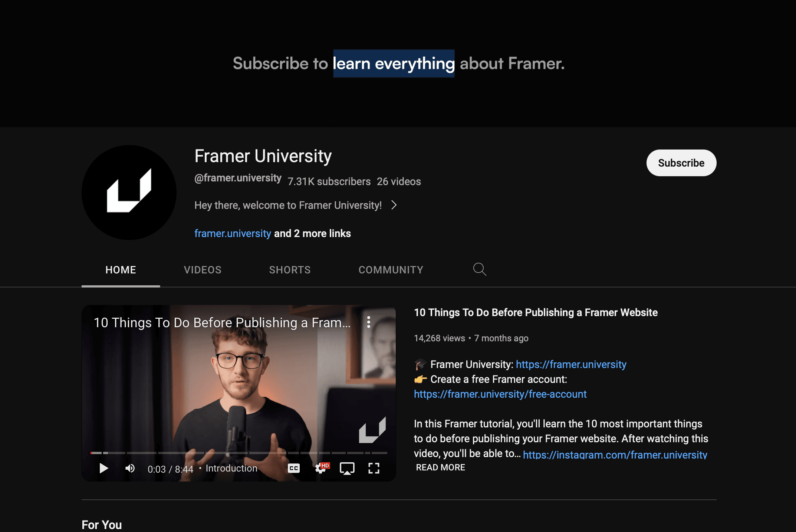Switch to the VIDEOS tab
Viewport: 796px width, 532px height.
[203, 270]
